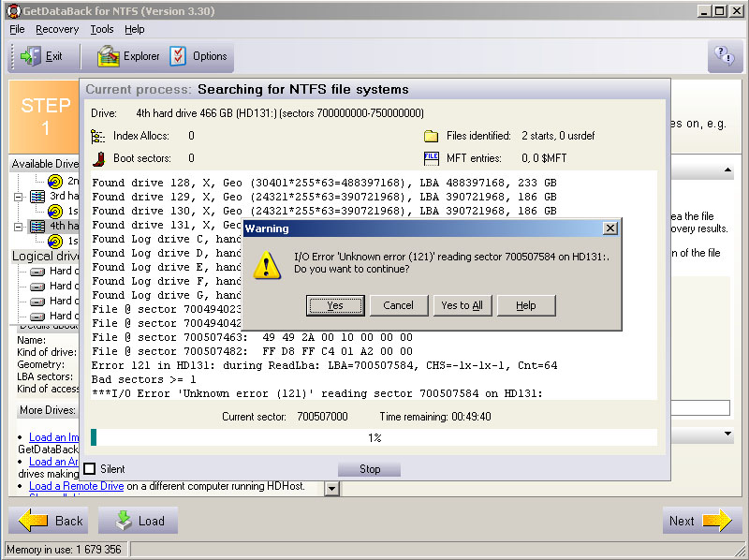The height and width of the screenshot is (560, 749).
Task: Open the Explorer toolbar icon
Action: 109,56
